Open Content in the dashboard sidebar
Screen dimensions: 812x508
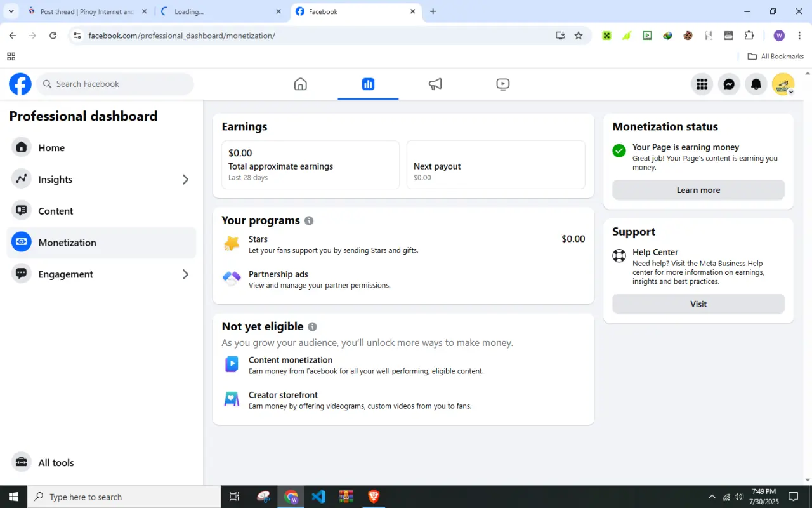[x=101, y=211]
